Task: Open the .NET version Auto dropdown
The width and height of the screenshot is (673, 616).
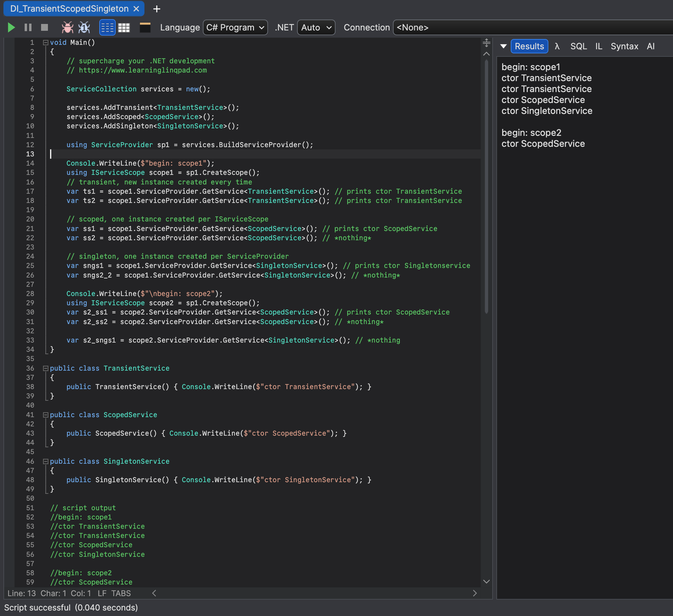Action: (x=315, y=28)
